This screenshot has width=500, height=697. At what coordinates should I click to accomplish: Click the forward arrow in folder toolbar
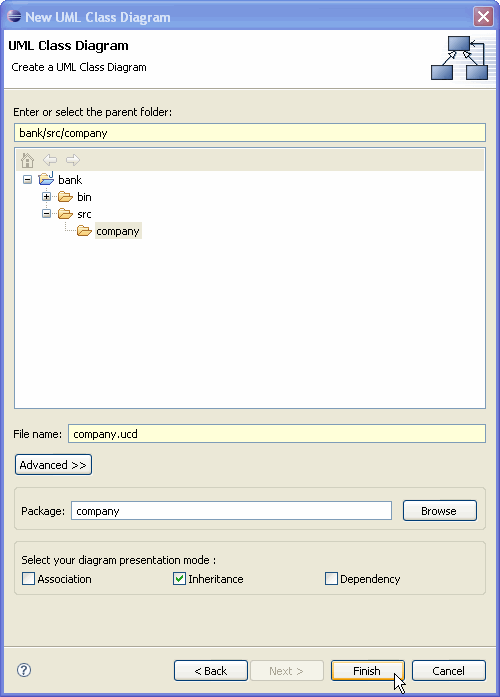pyautogui.click(x=73, y=160)
